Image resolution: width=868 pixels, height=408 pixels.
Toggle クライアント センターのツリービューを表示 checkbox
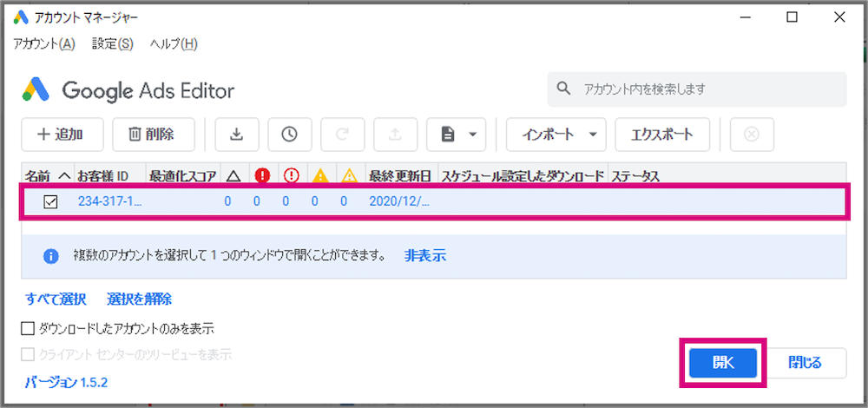(28, 354)
